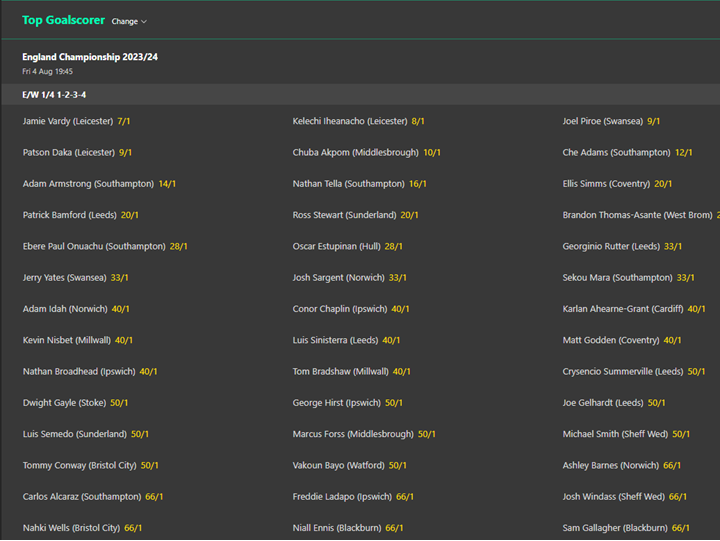
Task: Choose Jerry Yates (Swansea) at 33/1
Action: [x=75, y=277]
